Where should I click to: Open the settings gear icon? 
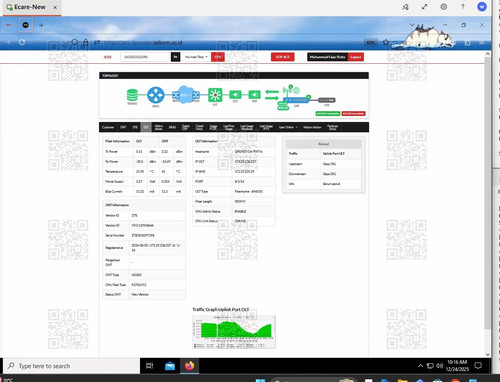pos(443,7)
